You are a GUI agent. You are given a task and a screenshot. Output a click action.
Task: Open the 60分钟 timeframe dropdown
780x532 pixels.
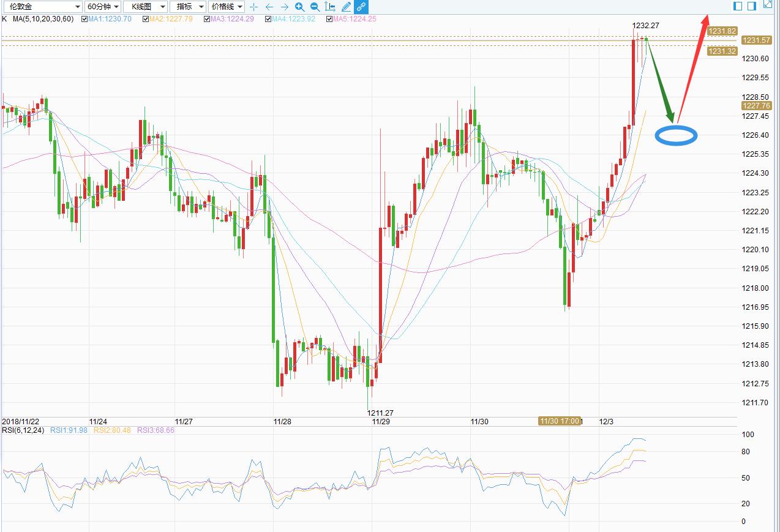(102, 7)
